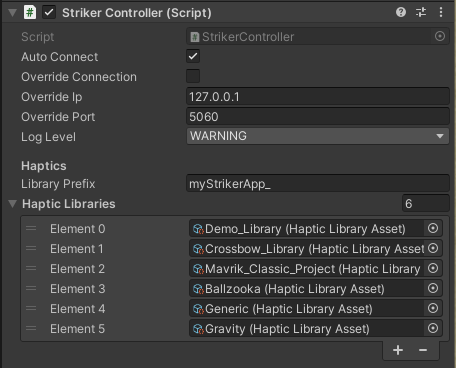Screen dimensions: 456x368
Task: Remove the selected haptic library element
Action: pos(423,350)
